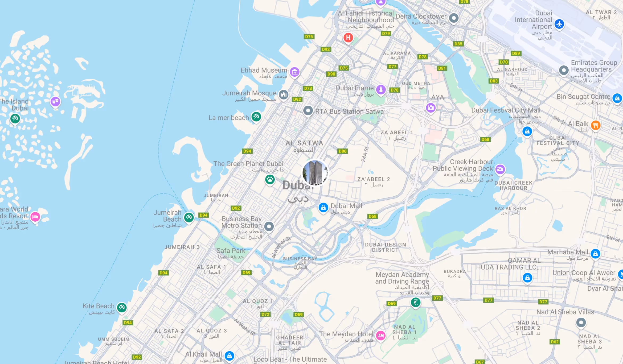Click the Safa Park label

[x=231, y=251]
